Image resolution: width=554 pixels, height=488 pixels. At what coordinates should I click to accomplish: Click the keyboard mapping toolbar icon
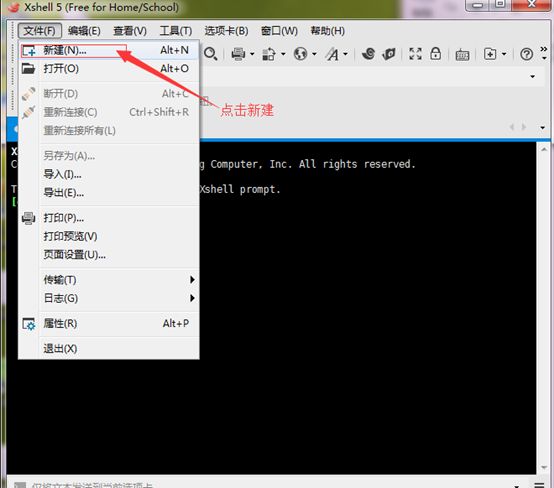[462, 55]
